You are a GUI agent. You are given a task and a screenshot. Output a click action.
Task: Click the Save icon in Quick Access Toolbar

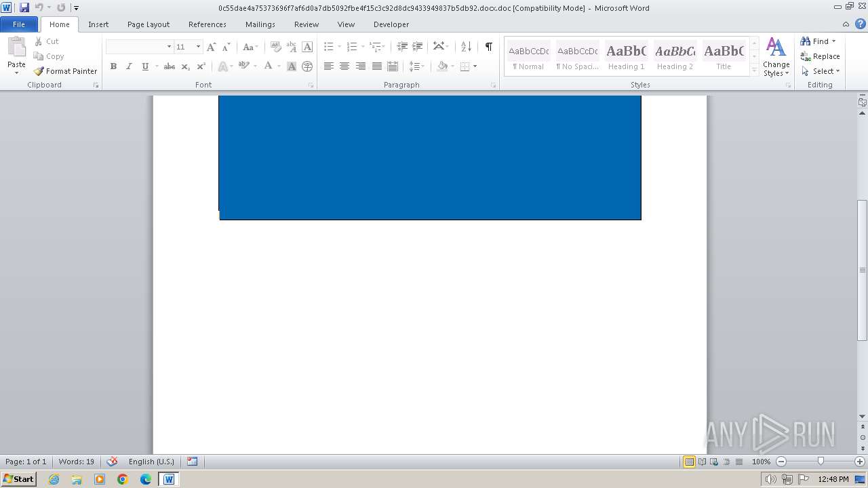[24, 8]
